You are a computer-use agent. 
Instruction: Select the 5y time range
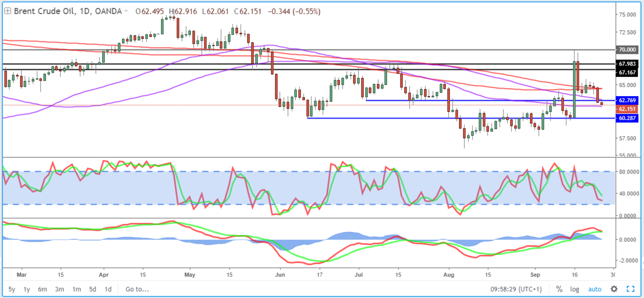12,289
